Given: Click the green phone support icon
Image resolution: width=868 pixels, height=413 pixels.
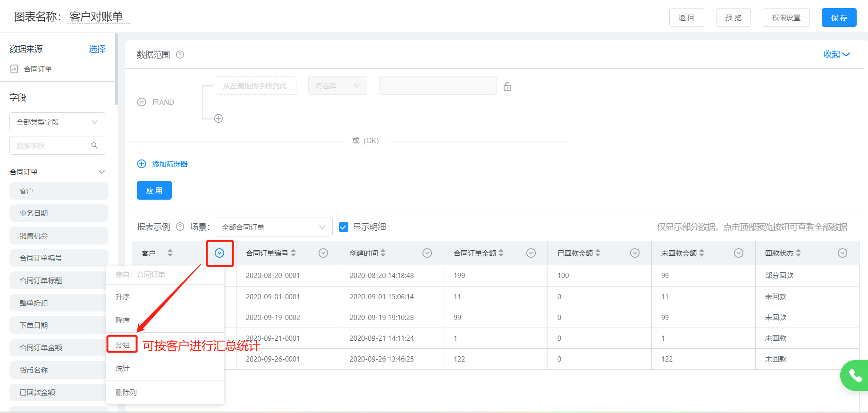Looking at the screenshot, I should [x=855, y=375].
